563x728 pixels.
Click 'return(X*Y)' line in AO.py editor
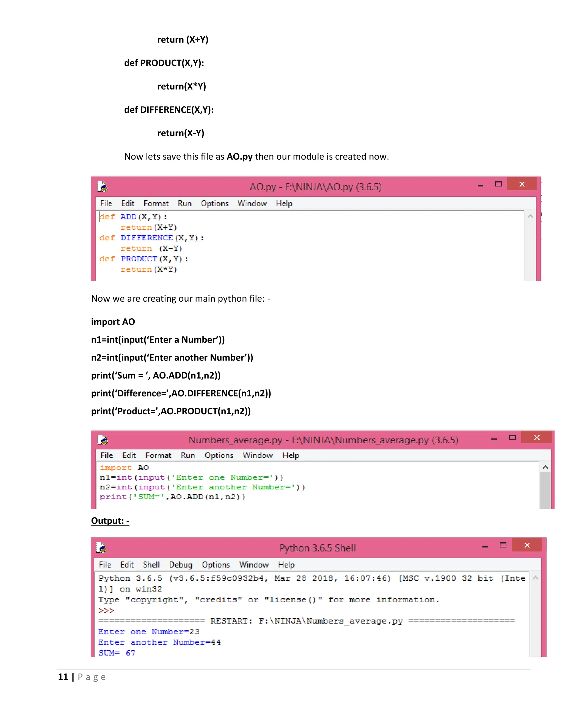149,269
